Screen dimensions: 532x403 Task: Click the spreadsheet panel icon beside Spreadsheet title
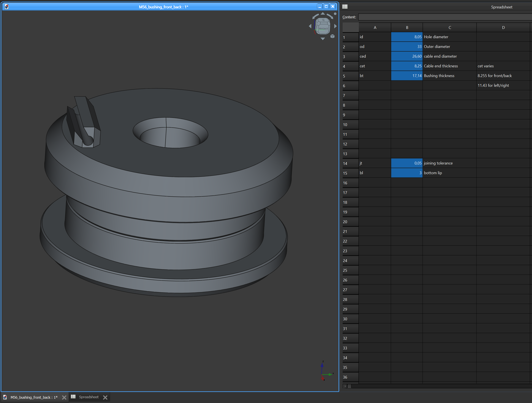[x=345, y=7]
